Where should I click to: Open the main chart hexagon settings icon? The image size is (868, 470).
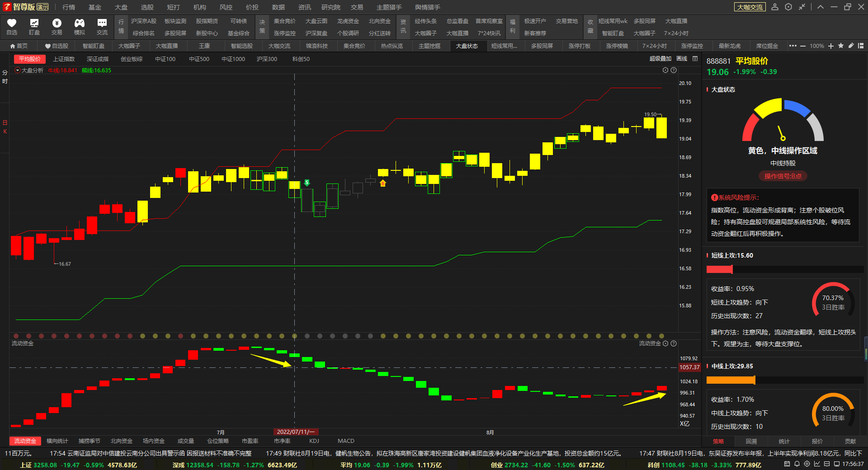665,70
